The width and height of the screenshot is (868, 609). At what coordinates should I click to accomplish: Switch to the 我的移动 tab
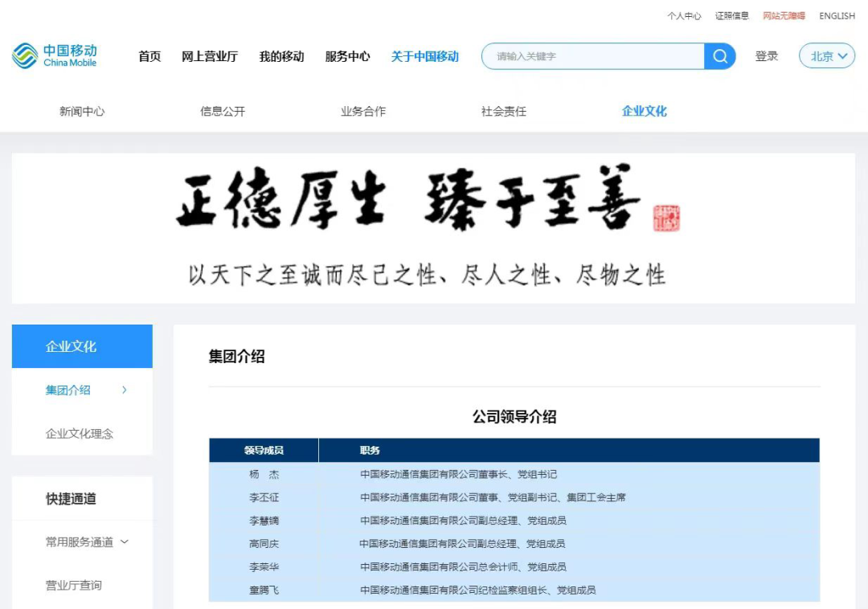coord(280,56)
